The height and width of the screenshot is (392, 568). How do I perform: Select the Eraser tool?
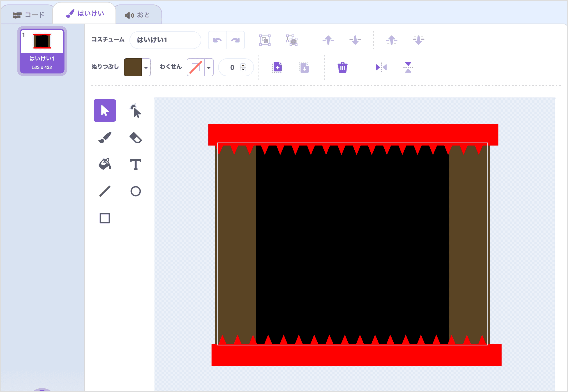[x=135, y=137]
